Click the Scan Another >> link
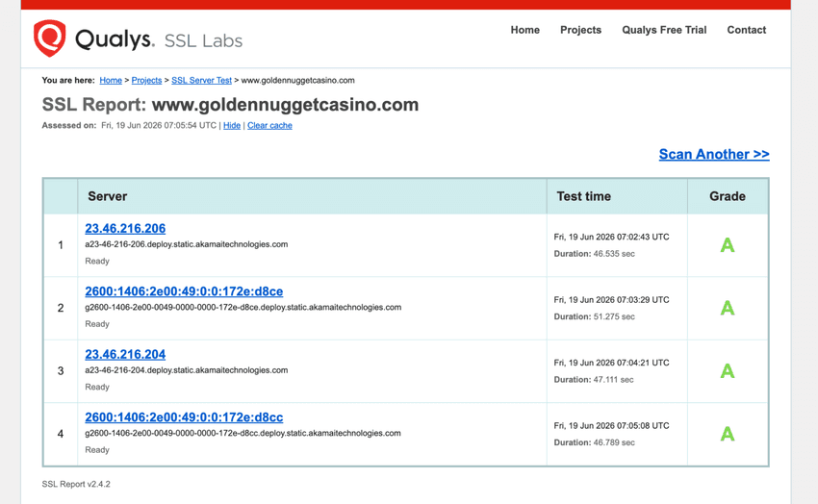 coord(714,154)
